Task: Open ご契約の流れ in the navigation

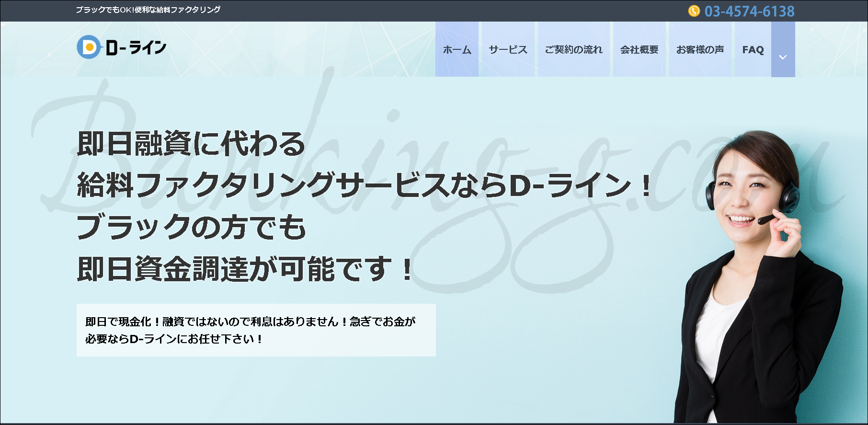Action: [573, 49]
